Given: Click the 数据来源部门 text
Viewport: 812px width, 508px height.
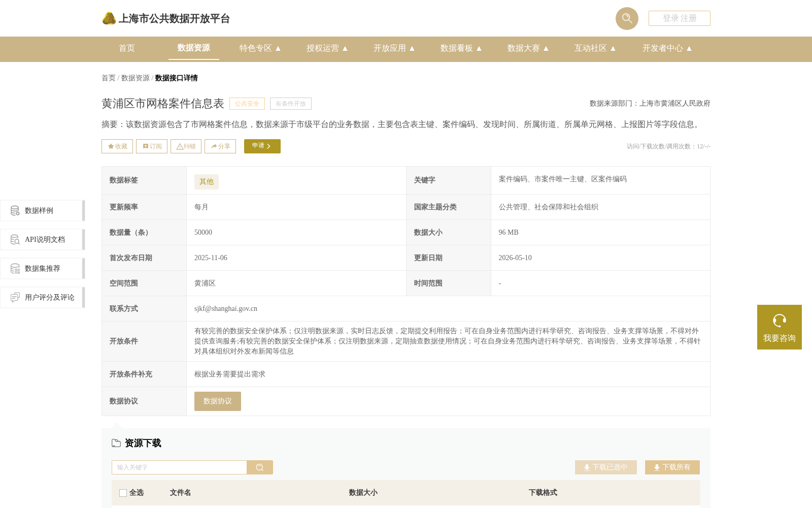Looking at the screenshot, I should [650, 104].
